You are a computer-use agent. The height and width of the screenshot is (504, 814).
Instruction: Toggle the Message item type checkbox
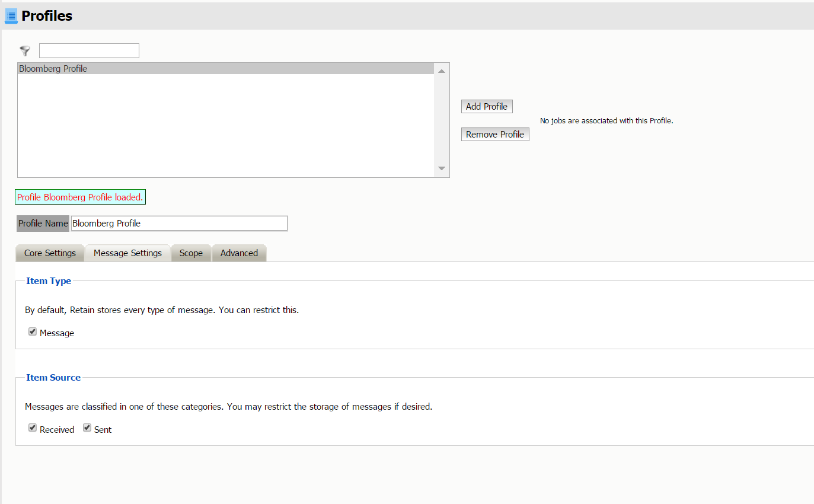pyautogui.click(x=33, y=332)
